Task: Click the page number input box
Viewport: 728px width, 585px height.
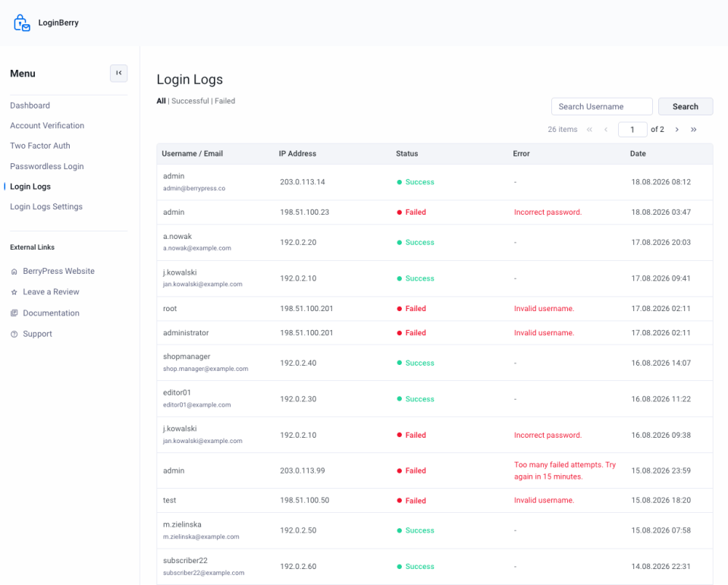Action: click(x=632, y=130)
